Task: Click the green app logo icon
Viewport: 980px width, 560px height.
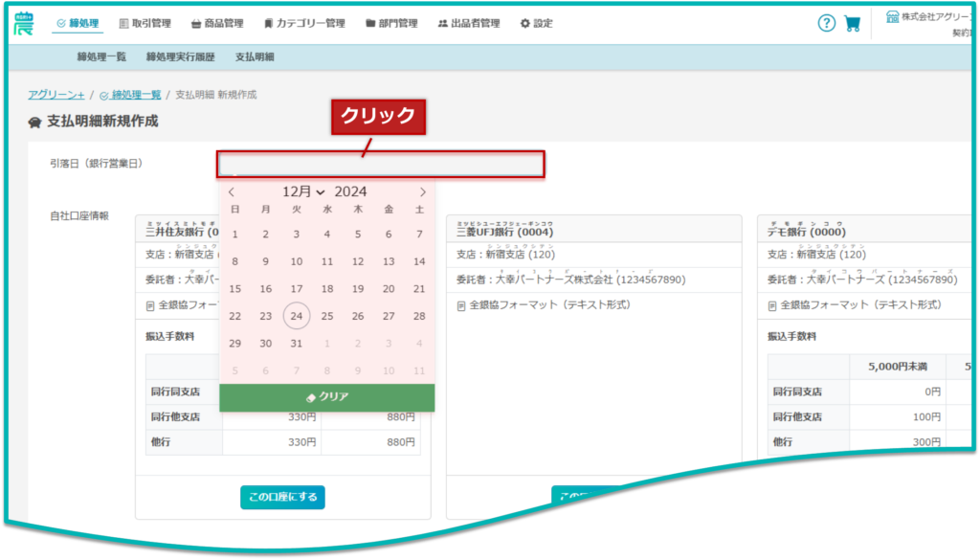Action: 23,23
